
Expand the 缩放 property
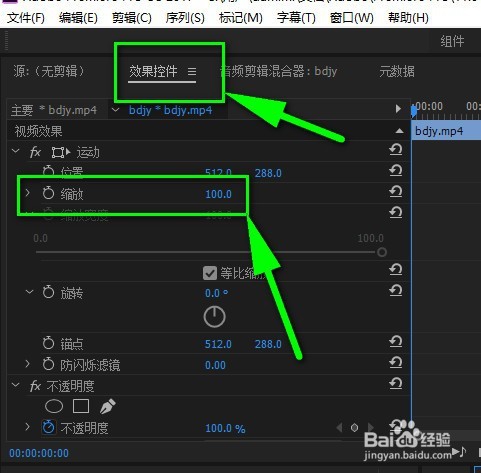pos(28,192)
